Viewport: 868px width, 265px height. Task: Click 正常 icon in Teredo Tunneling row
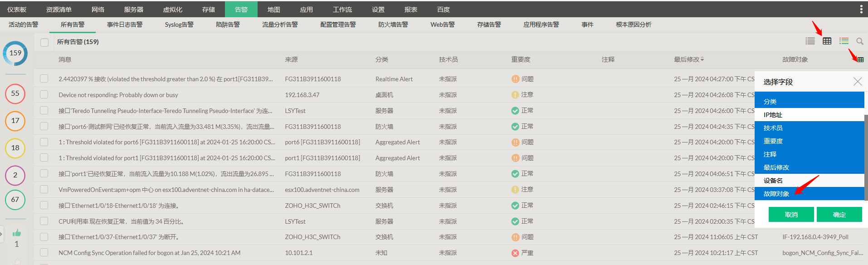point(515,111)
